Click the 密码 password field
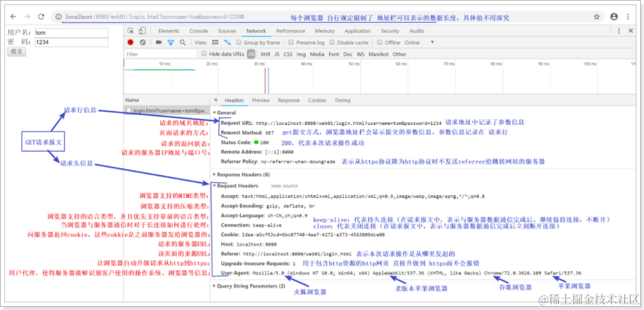 71,42
